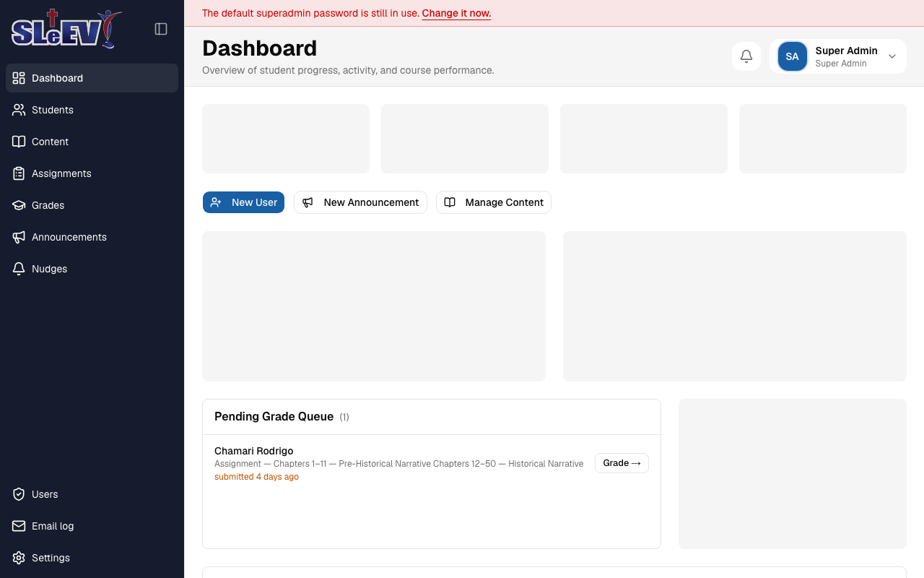Click the Email log envelope icon
The width and height of the screenshot is (924, 578).
[19, 526]
